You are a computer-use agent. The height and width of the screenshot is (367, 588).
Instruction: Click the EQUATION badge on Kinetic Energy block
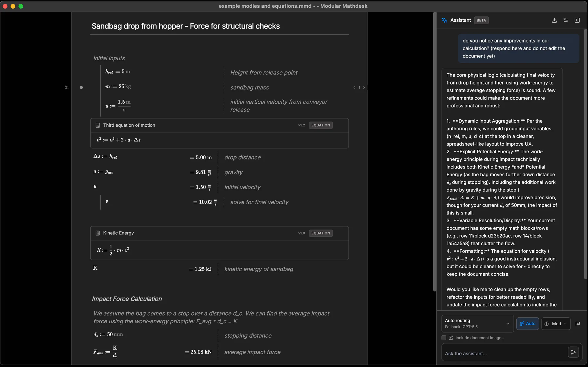(x=321, y=233)
